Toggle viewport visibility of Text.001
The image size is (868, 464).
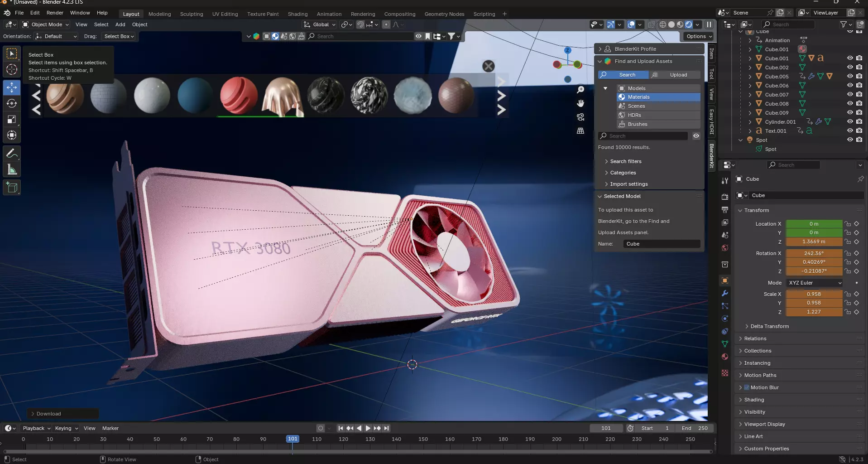pos(850,130)
